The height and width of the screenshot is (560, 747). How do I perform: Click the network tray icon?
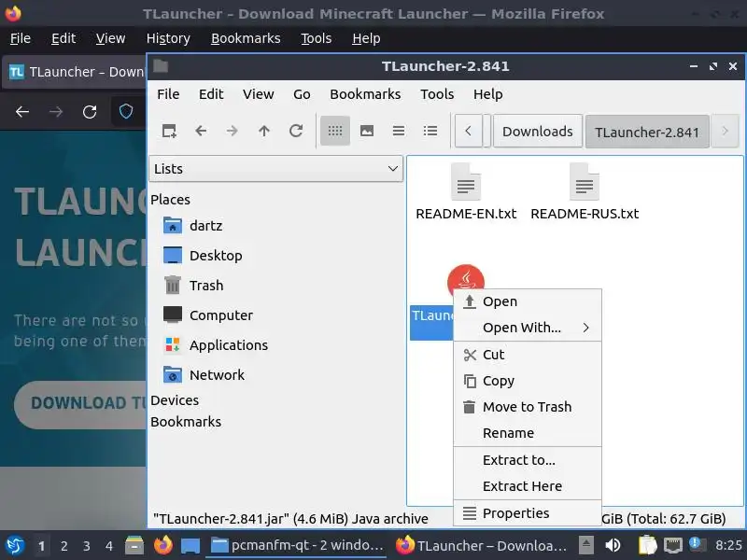[672, 546]
